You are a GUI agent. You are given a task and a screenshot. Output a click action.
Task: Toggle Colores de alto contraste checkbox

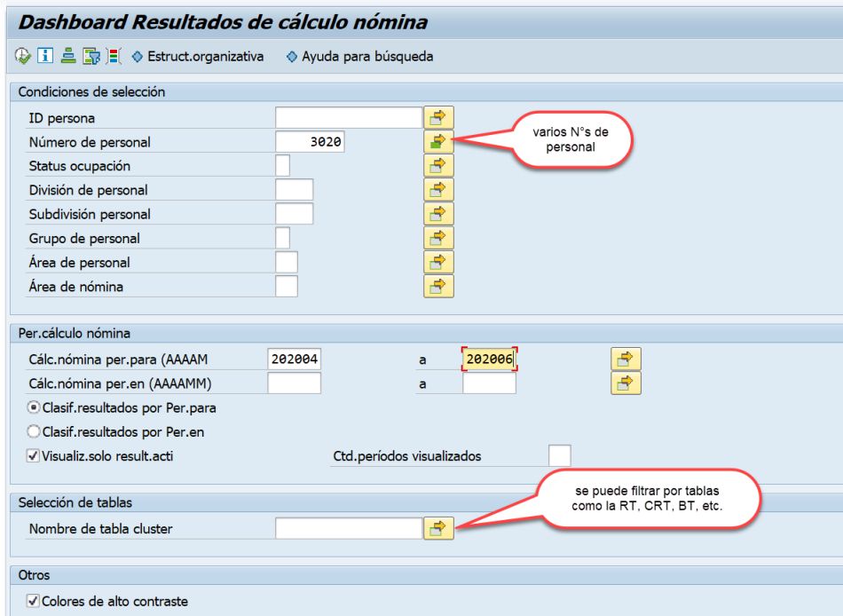coord(34,601)
